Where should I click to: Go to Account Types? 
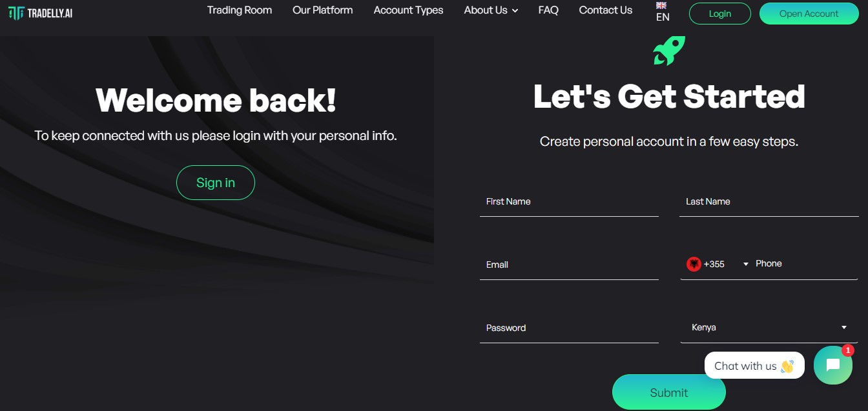(408, 10)
